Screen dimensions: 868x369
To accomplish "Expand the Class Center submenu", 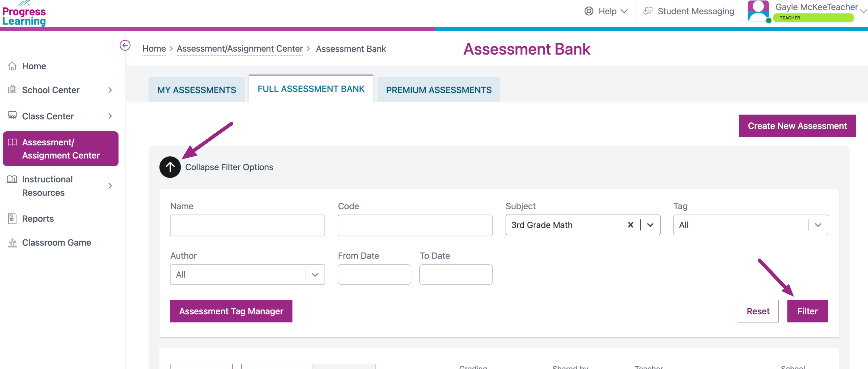I will [110, 116].
